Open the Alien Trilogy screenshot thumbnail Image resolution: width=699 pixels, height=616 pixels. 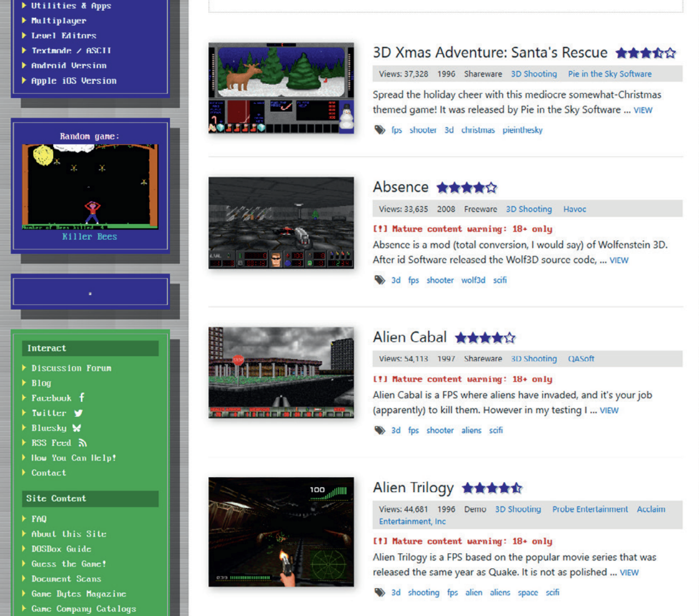coord(281,532)
